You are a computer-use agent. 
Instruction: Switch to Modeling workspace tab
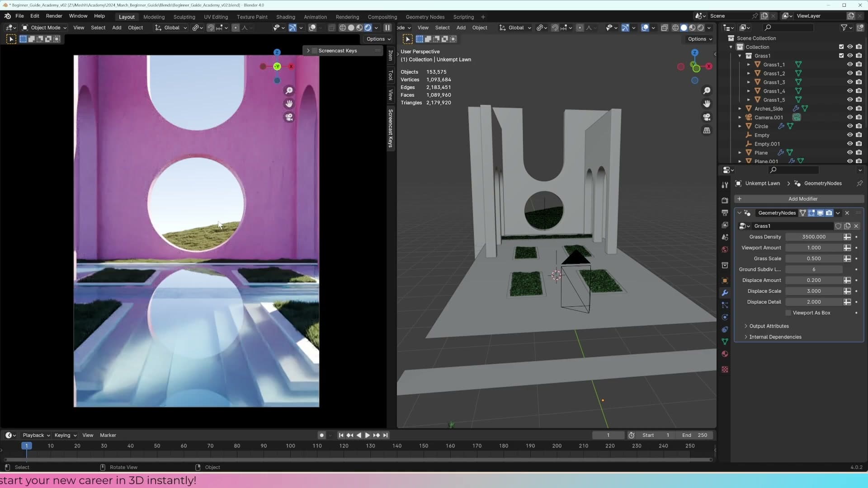[x=154, y=17]
